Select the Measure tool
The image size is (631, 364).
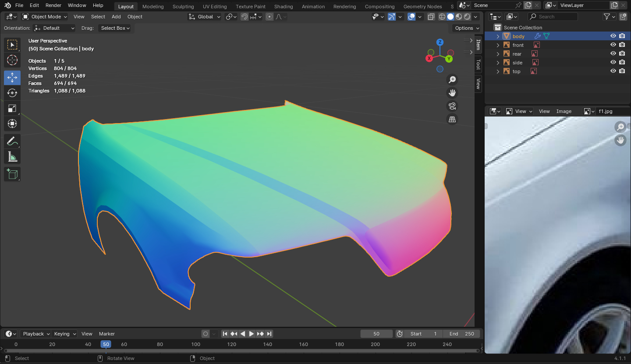coord(12,156)
